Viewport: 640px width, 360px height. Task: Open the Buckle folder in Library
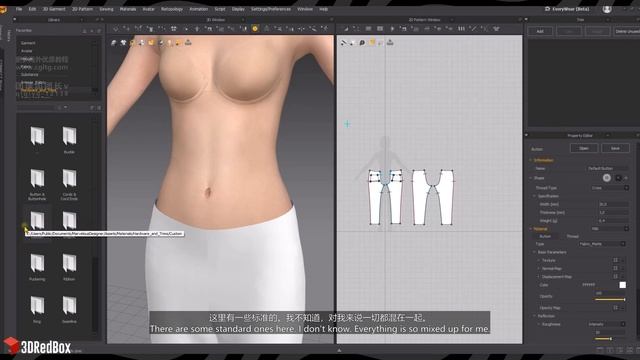(69, 139)
